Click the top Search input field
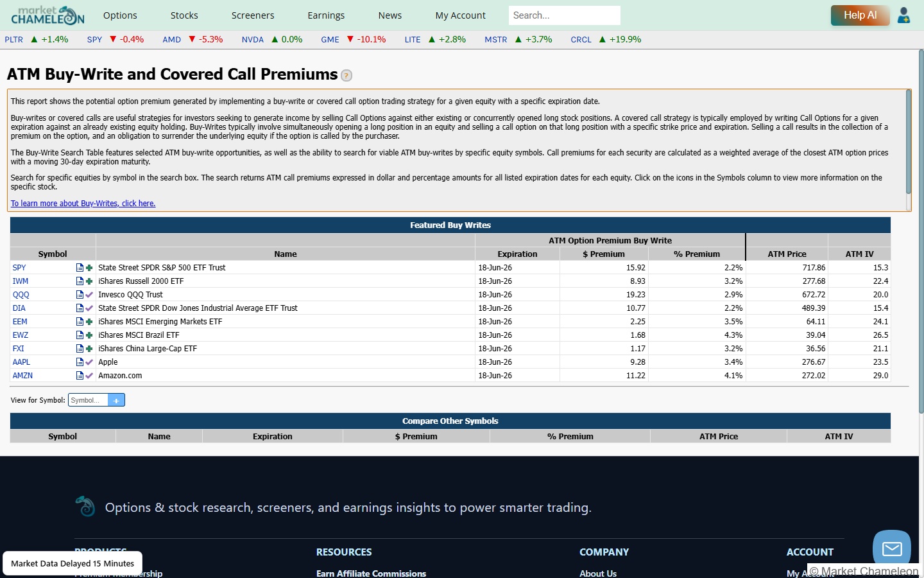Screen dimensions: 924x578 (564, 15)
